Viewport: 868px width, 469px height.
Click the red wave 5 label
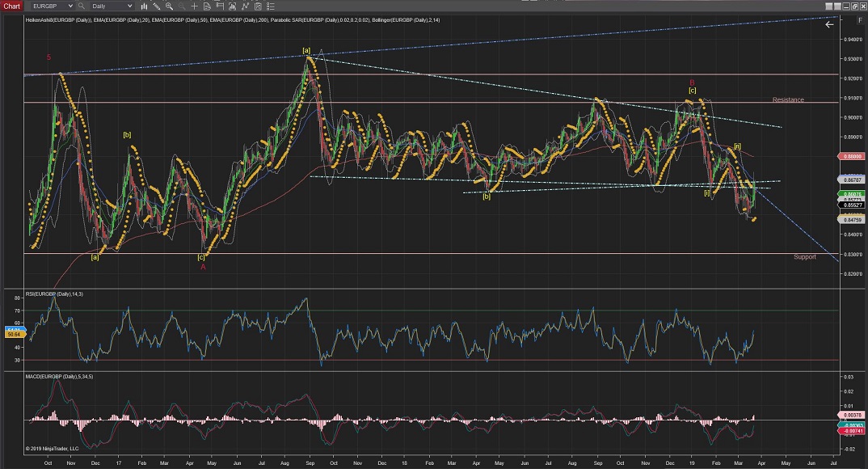(x=48, y=57)
